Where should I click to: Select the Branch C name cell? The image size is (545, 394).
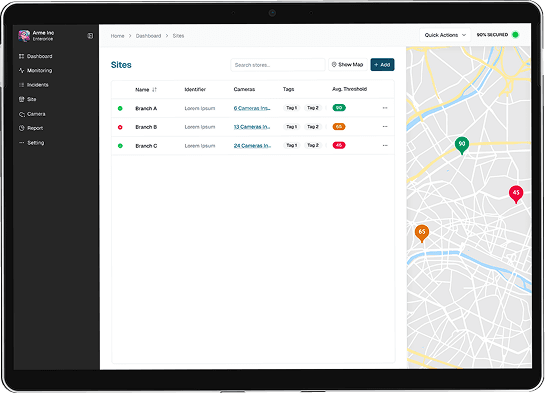tap(146, 146)
